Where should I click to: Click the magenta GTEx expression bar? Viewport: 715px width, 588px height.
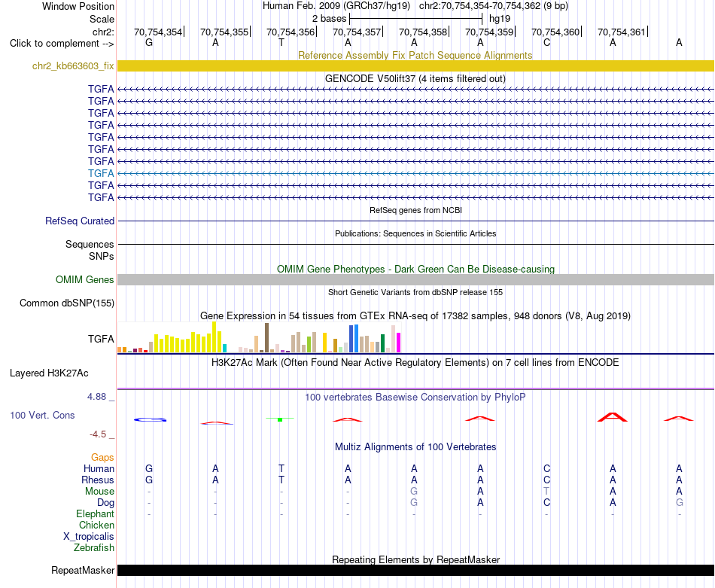(x=398, y=343)
